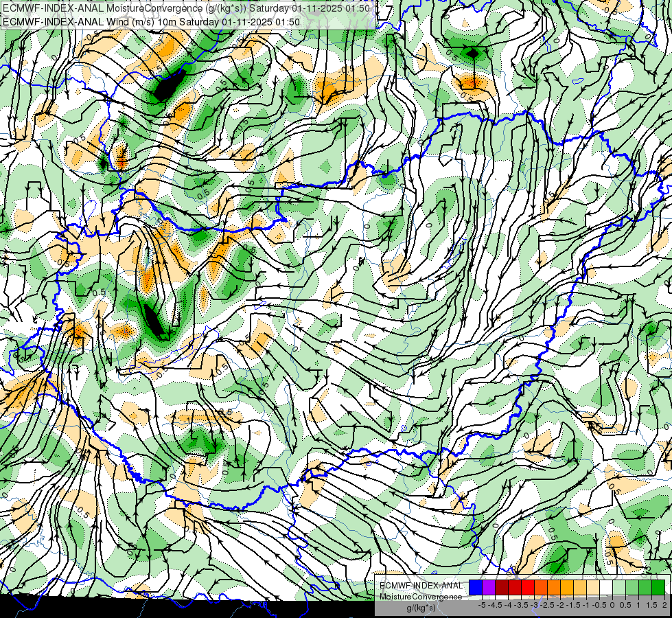The width and height of the screenshot is (672, 618).
Task: Click the legend label 'MoistureConvergence'
Action: [421, 597]
